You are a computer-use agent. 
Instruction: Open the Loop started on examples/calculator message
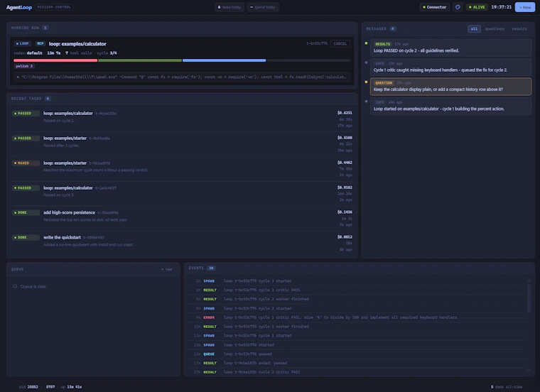coord(450,106)
